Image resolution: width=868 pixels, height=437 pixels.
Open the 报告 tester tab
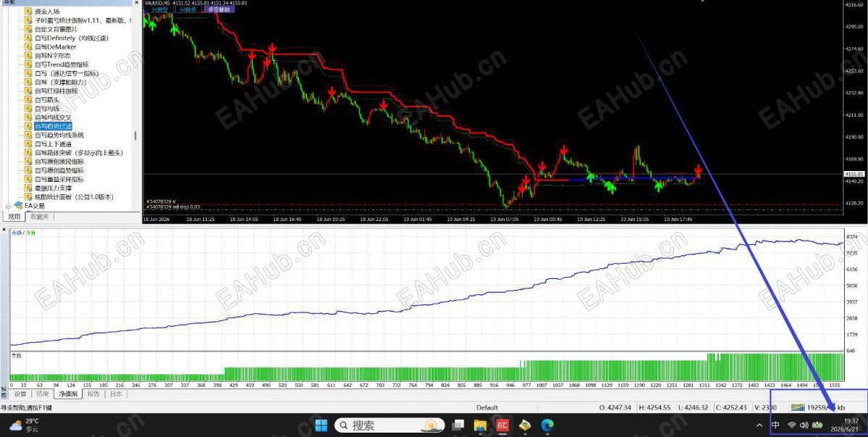tap(93, 394)
